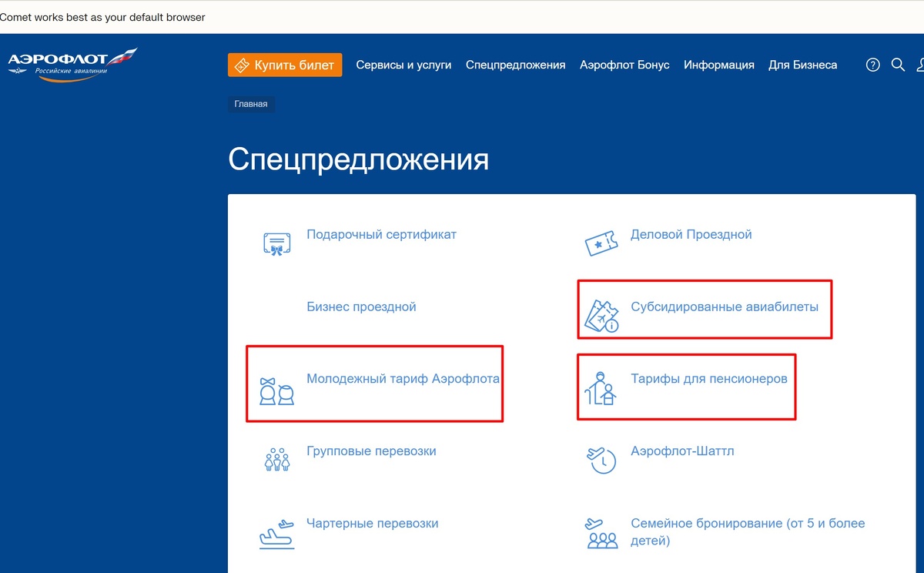Click the family booking icon
The image size is (924, 573).
(x=601, y=533)
